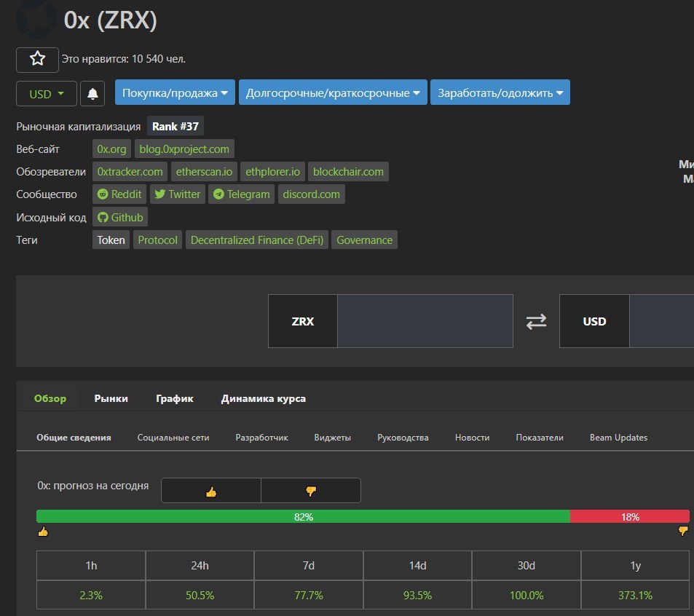Switch to the Динамика курса tab
694x616 pixels.
[264, 399]
